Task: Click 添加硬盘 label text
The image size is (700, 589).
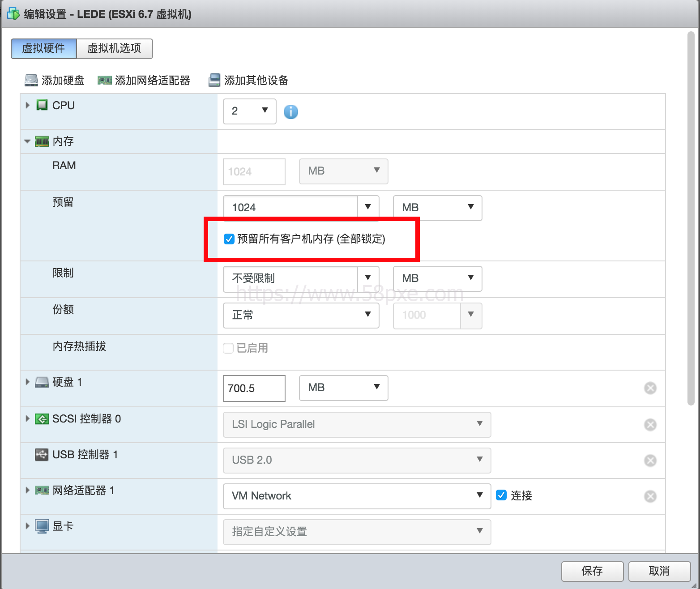Action: (x=63, y=81)
